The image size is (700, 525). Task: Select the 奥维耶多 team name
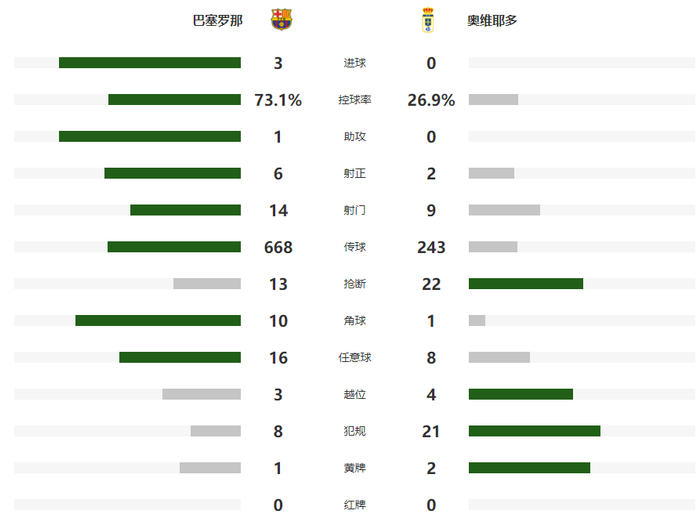point(492,20)
